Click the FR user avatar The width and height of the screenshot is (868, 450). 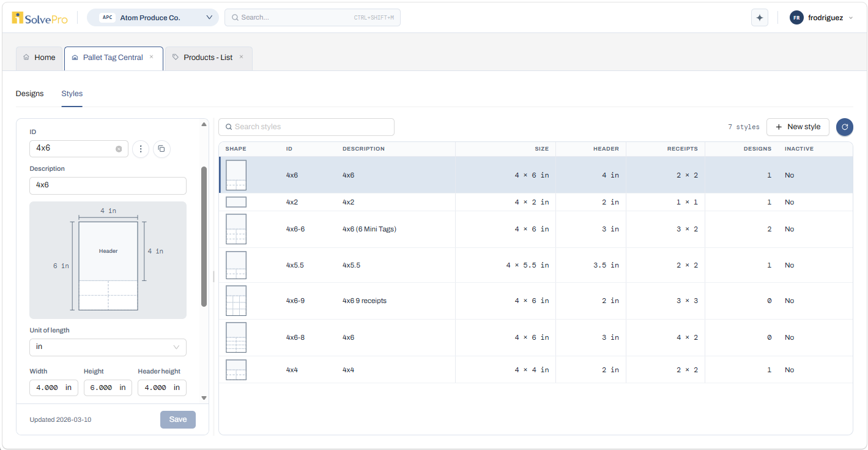796,18
